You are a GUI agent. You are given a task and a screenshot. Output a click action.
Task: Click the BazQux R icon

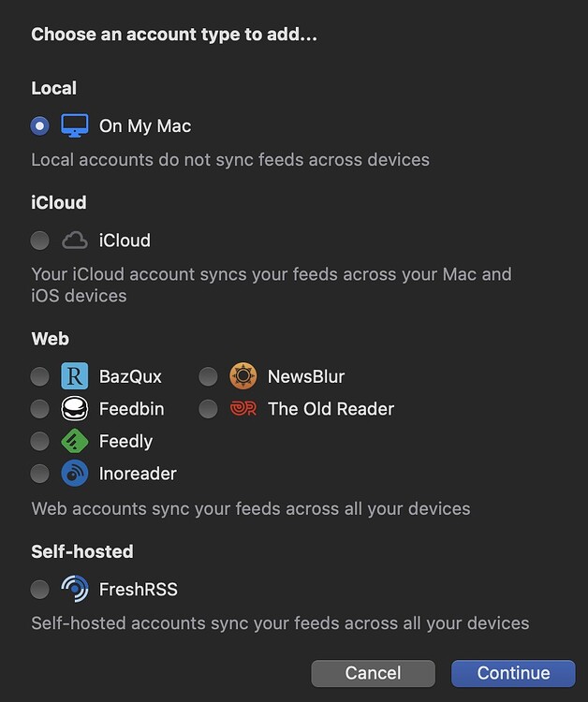[74, 376]
